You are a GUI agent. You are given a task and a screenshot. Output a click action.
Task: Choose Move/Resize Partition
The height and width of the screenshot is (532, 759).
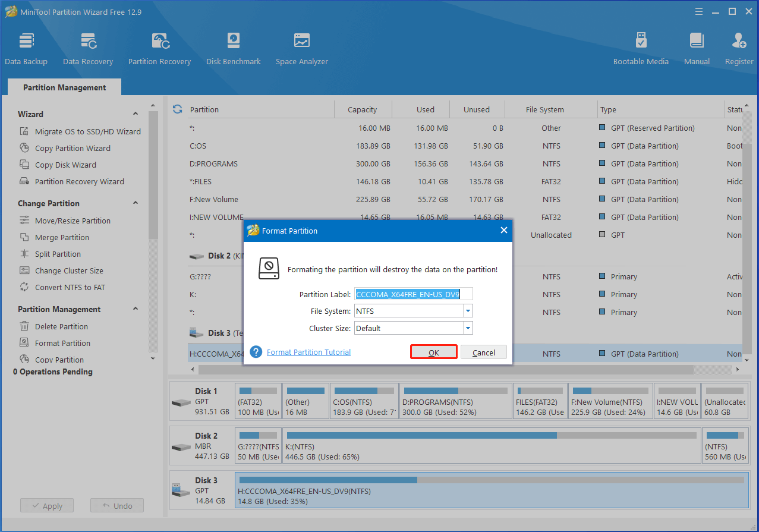point(65,221)
